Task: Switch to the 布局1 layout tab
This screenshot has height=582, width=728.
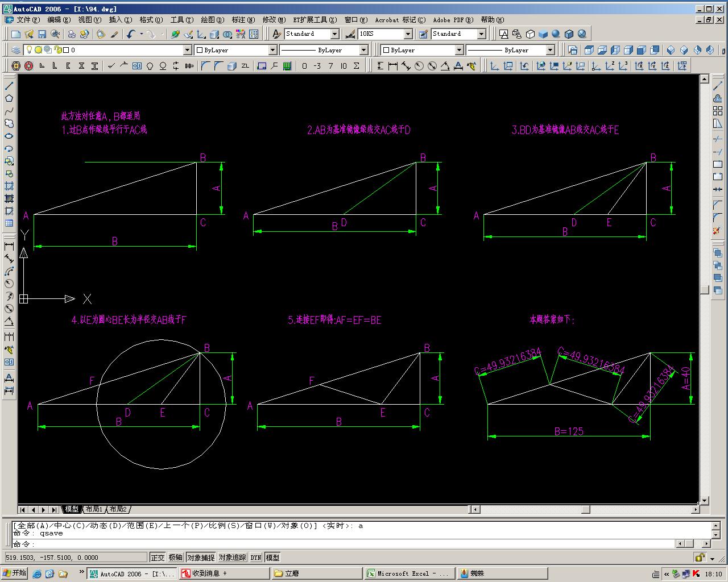Action: (94, 509)
